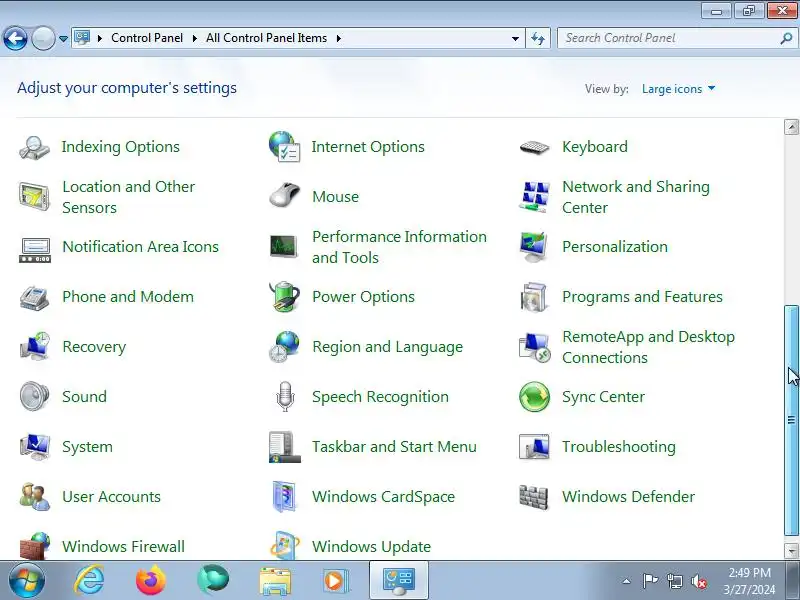The image size is (800, 600).
Task: Open the Notification Area Icons icon
Action: tap(34, 250)
